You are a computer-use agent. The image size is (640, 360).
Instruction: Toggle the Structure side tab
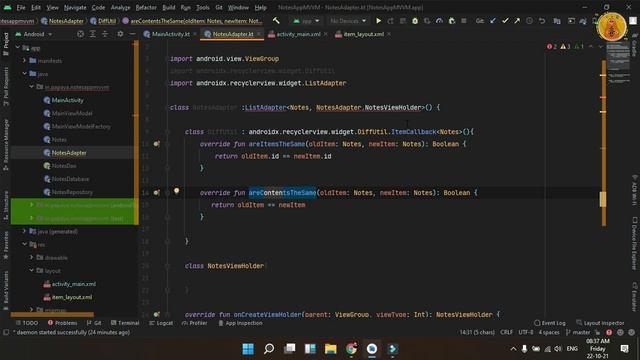pyautogui.click(x=6, y=205)
